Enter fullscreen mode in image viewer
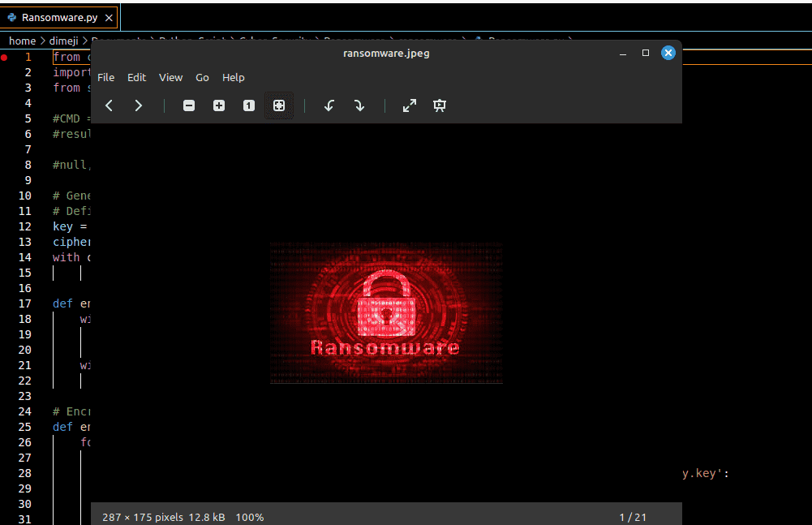 pos(410,105)
